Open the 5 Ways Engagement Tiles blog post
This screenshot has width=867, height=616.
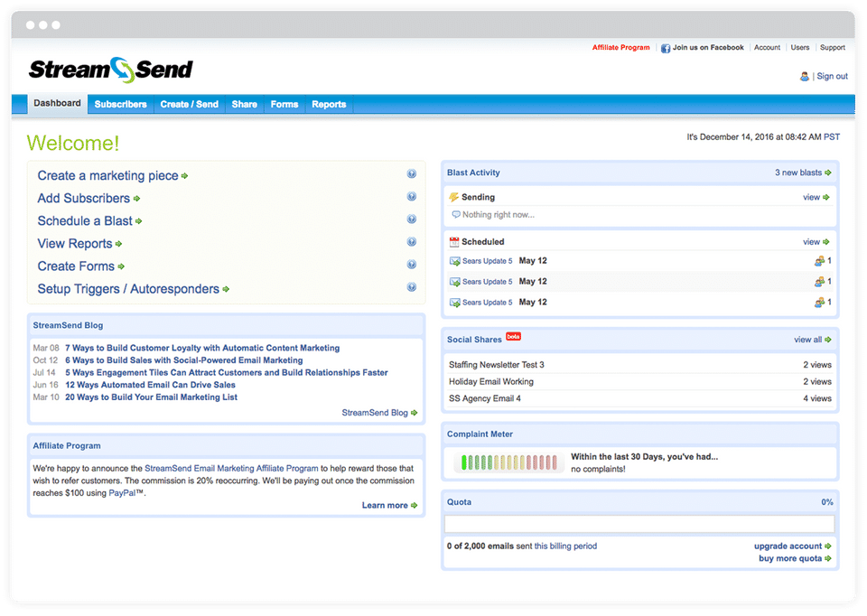coord(227,373)
